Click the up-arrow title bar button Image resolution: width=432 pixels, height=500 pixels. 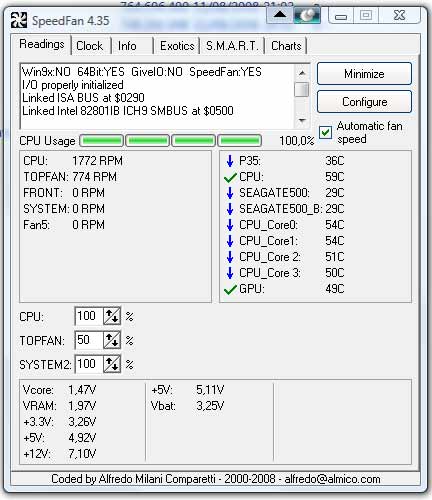coord(279,15)
